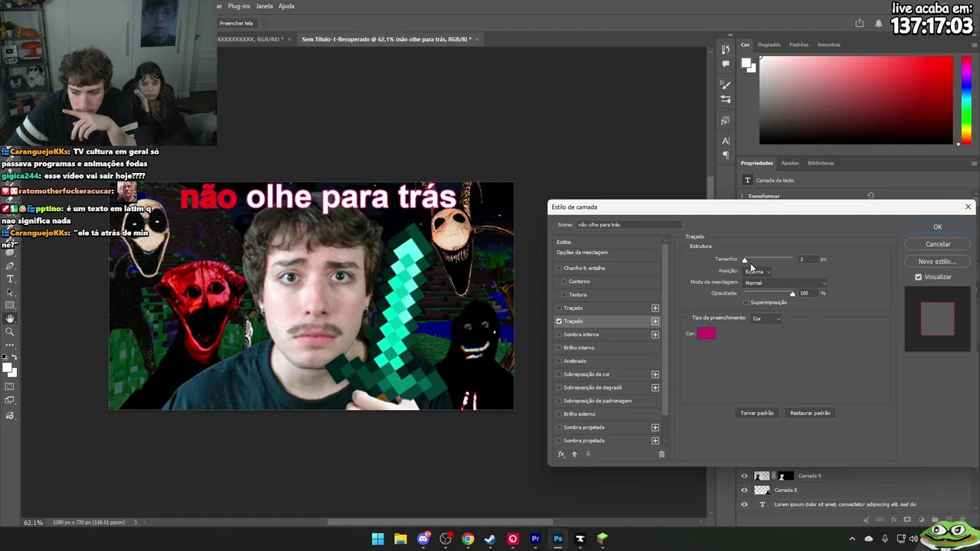
Task: Open the Plug-ins menu
Action: (x=239, y=6)
